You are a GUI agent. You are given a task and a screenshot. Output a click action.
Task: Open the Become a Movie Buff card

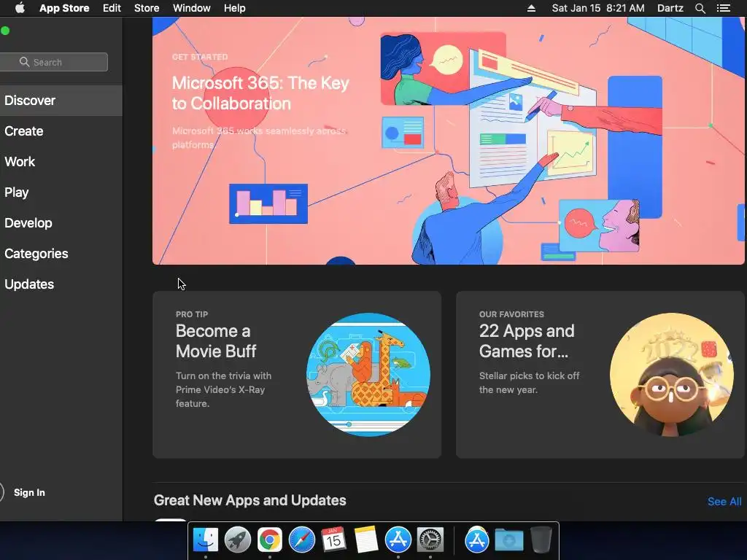[x=297, y=375]
